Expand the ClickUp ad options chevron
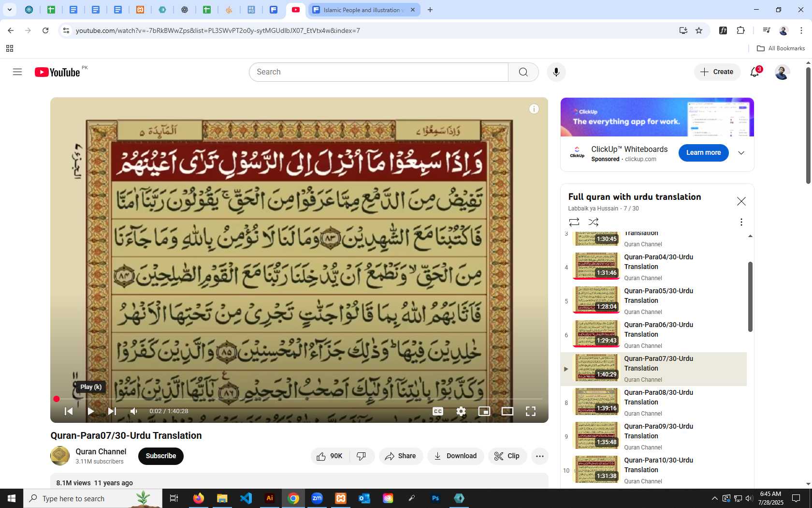 741,153
